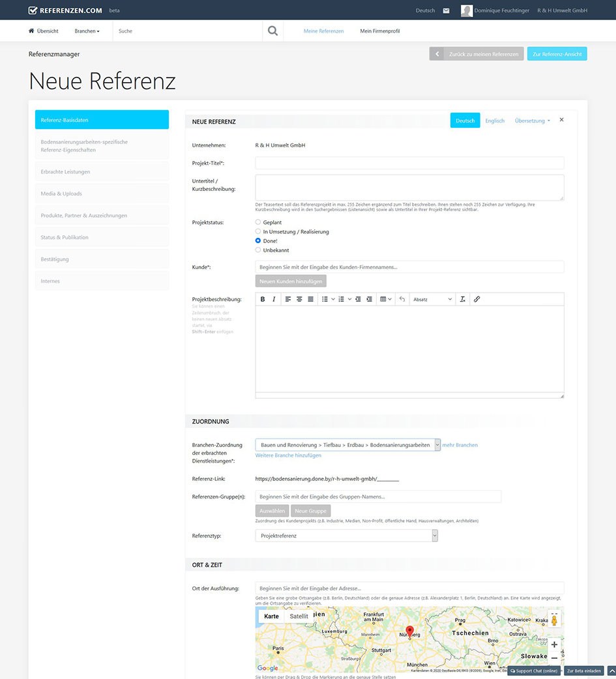This screenshot has height=679, width=616.
Task: Open the Referenztyp dropdown
Action: (435, 534)
